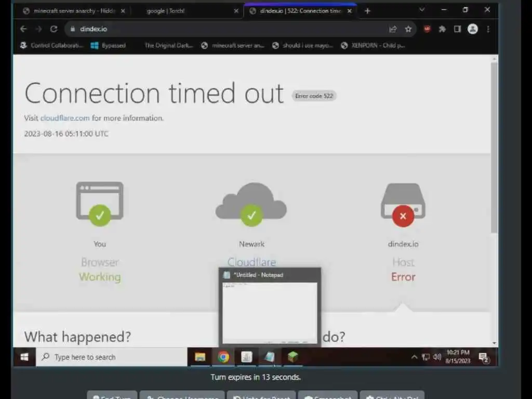Screen dimensions: 532x399
Task: Open the share page icon in address bar
Action: coord(393,29)
